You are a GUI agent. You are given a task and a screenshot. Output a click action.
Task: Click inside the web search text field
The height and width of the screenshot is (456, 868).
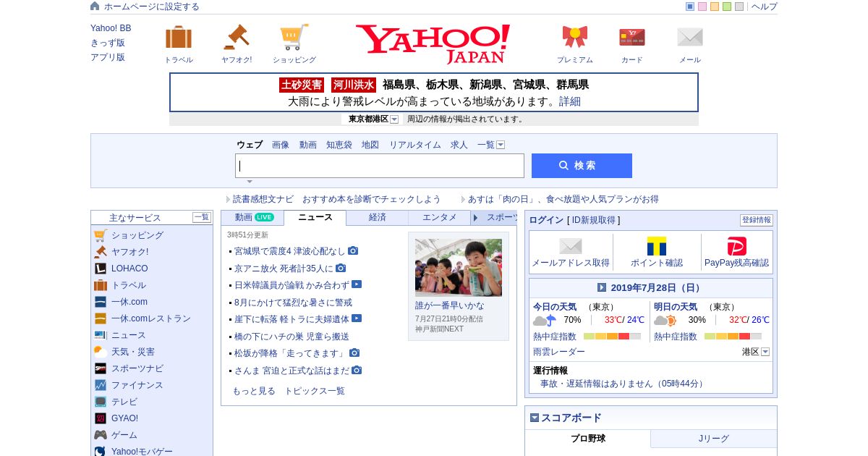(x=380, y=166)
